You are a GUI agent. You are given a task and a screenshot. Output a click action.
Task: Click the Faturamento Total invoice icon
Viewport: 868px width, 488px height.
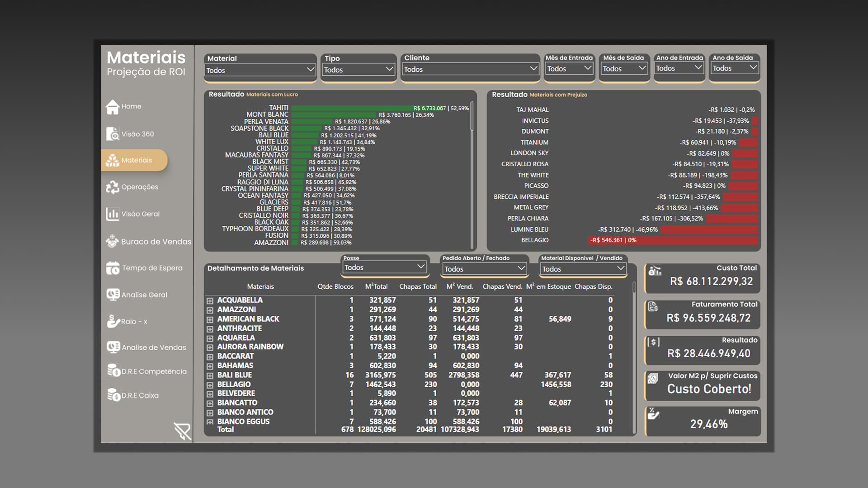[653, 307]
